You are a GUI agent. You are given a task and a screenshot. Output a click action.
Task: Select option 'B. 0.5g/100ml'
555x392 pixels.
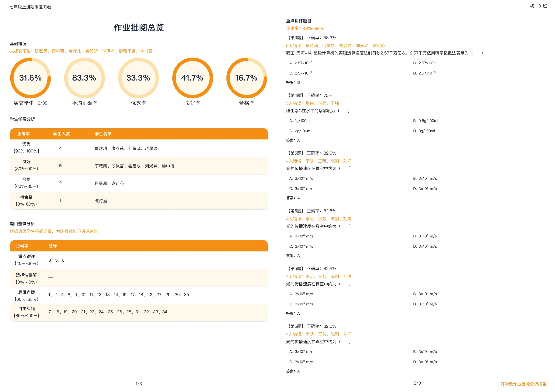pos(425,121)
